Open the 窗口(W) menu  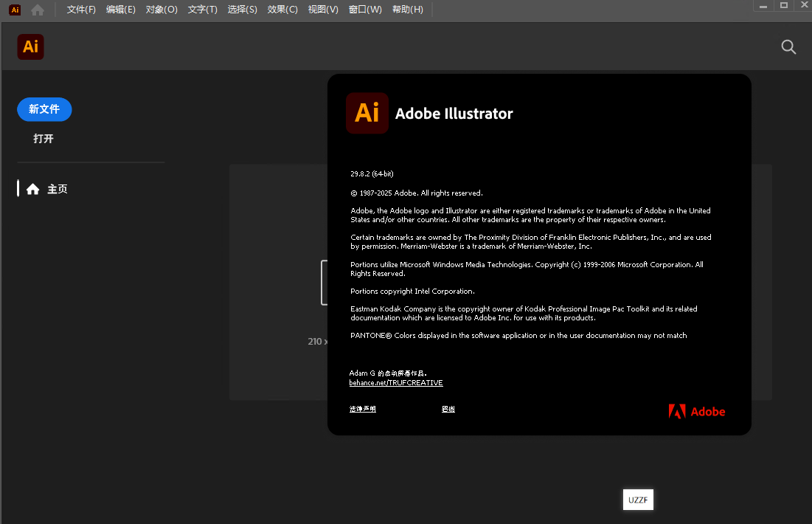[x=365, y=10]
